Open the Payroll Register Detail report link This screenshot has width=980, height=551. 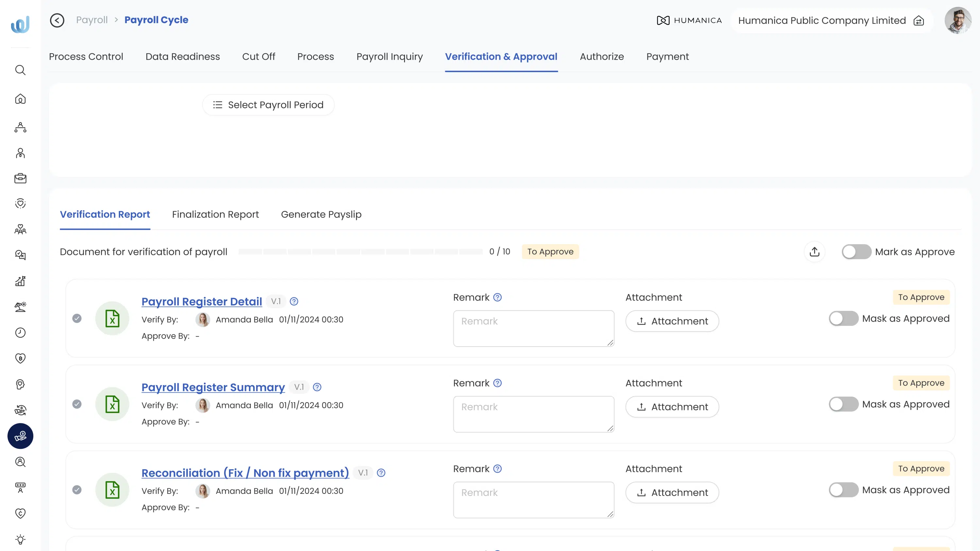coord(201,301)
